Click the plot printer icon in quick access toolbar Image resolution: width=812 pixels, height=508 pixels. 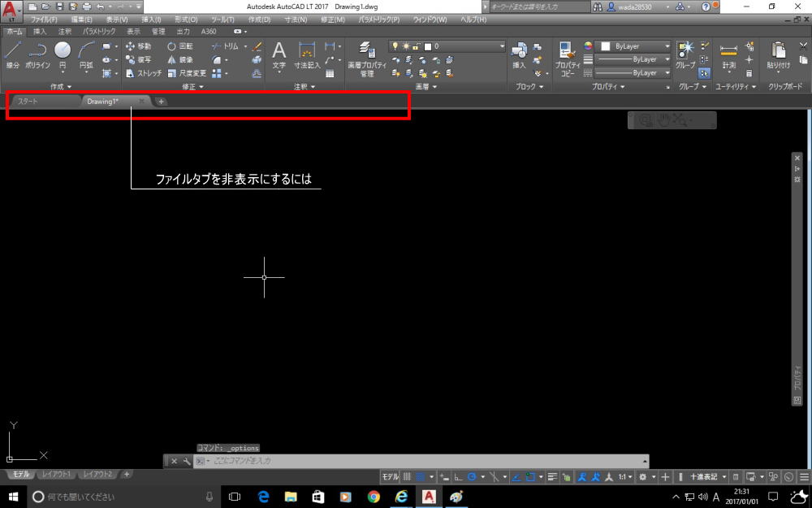[87, 7]
